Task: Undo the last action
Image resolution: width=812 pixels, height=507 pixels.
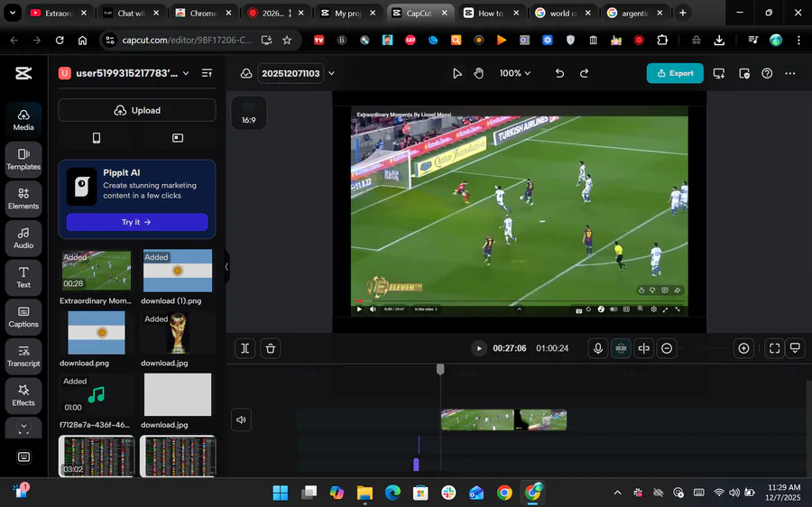Action: pyautogui.click(x=559, y=74)
